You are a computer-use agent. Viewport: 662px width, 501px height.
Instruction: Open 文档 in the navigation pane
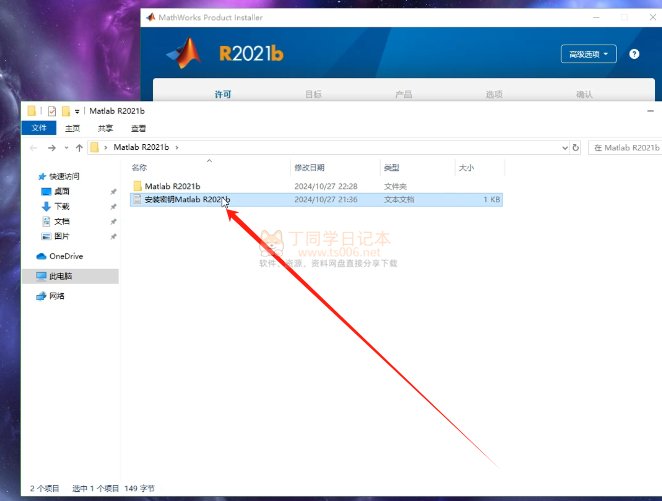point(62,221)
